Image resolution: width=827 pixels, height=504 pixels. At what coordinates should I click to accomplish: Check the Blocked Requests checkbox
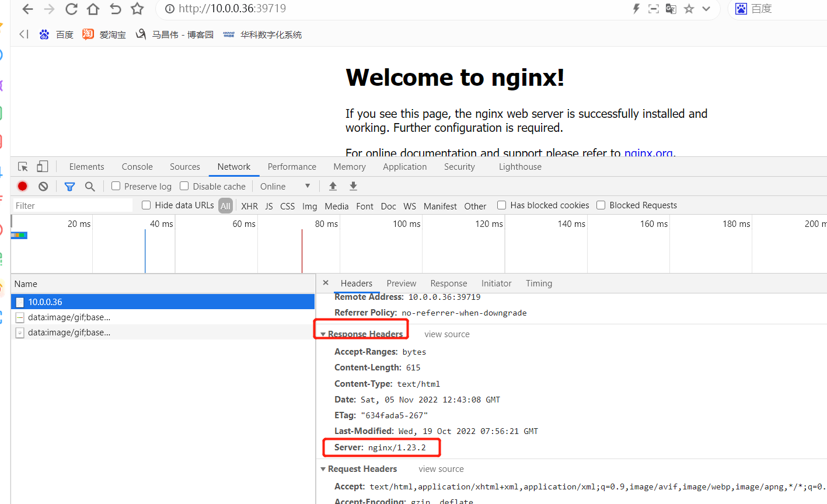(601, 205)
